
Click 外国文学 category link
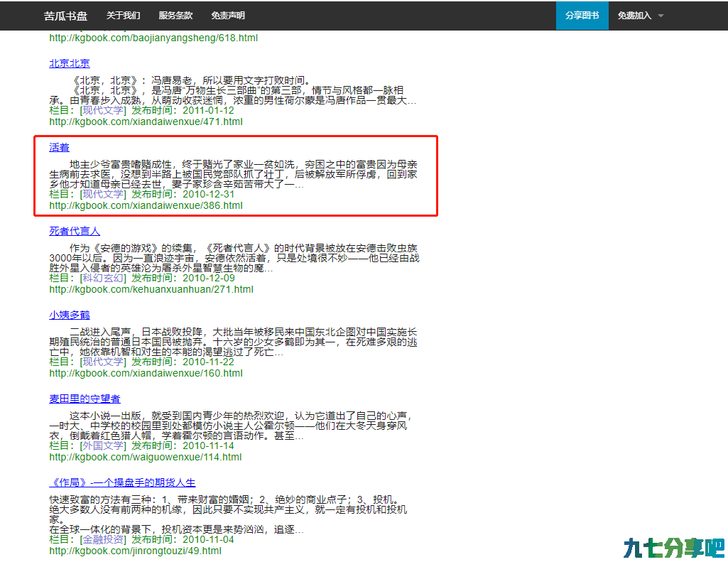point(103,445)
